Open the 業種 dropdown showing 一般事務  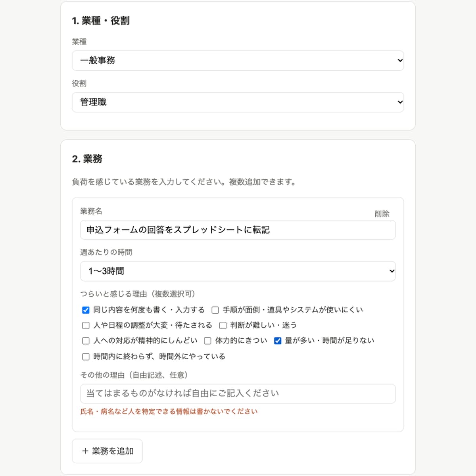pos(238,61)
